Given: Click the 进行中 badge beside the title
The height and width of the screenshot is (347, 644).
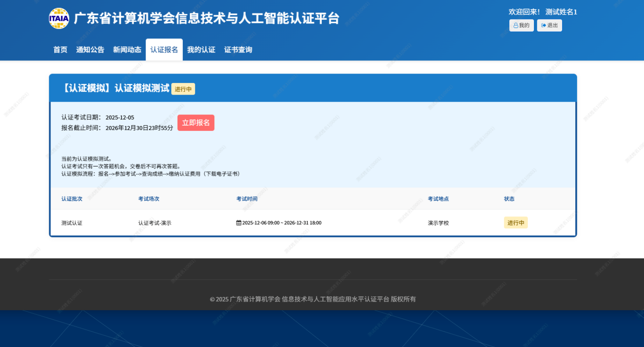Looking at the screenshot, I should pos(183,89).
